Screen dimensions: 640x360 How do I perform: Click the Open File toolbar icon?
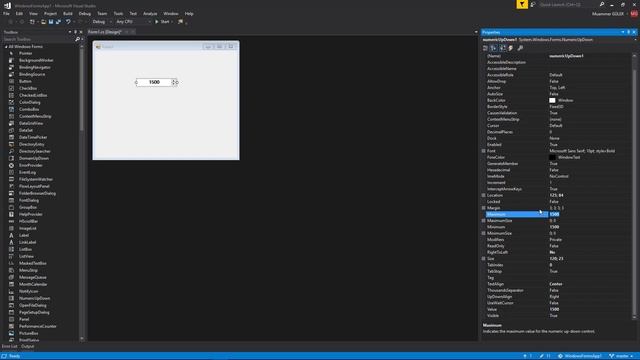pos(43,22)
